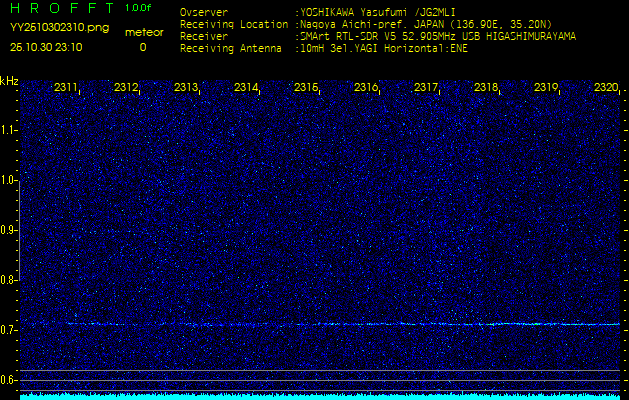Click the 2320 time marker
Image resolution: width=629 pixels, height=400 pixels.
[605, 88]
